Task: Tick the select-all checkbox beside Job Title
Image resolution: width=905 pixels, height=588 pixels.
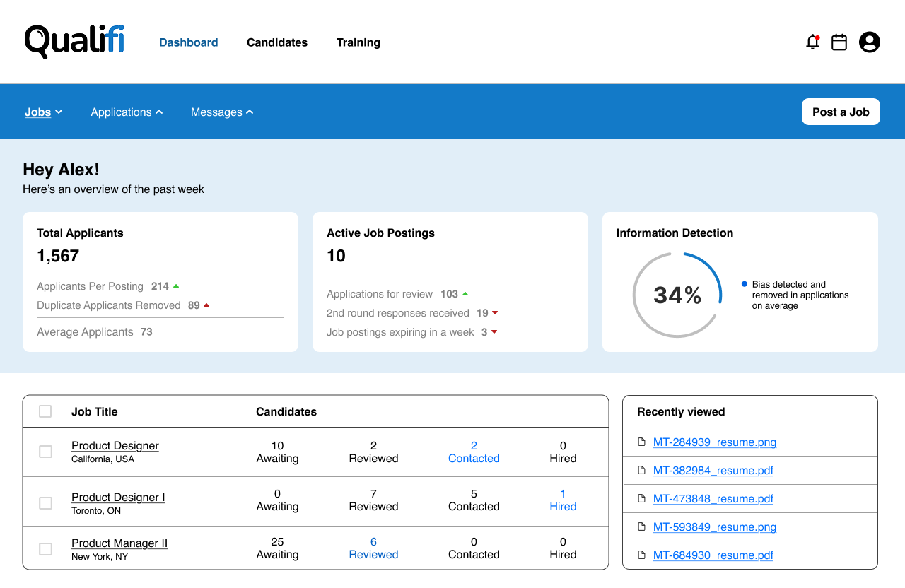Action: click(x=45, y=411)
